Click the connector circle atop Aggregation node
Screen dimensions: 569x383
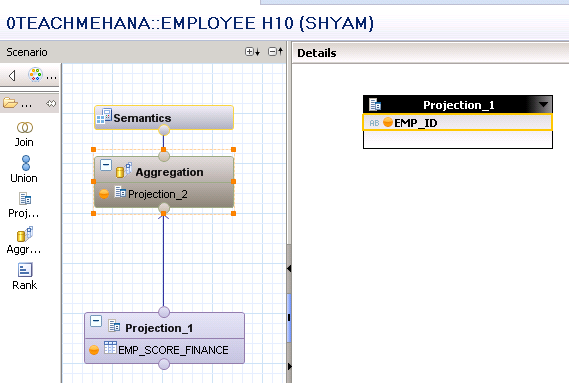164,156
